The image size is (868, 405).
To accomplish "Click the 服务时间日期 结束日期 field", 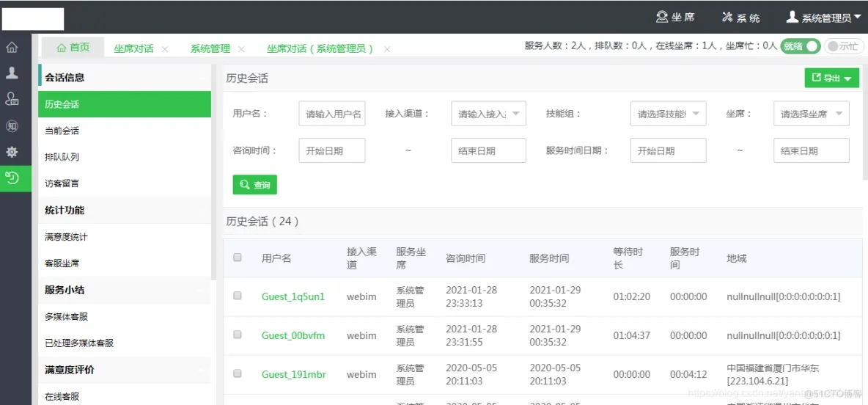I will point(812,150).
